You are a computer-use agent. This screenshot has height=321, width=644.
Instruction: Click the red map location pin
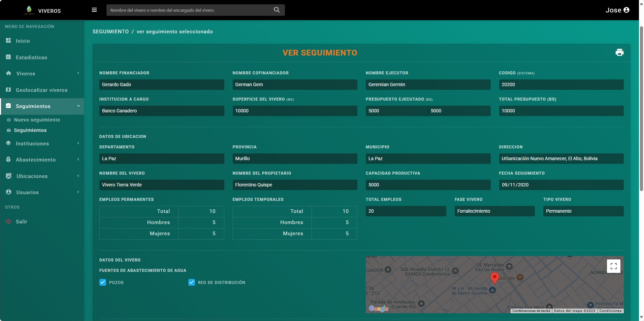494,278
